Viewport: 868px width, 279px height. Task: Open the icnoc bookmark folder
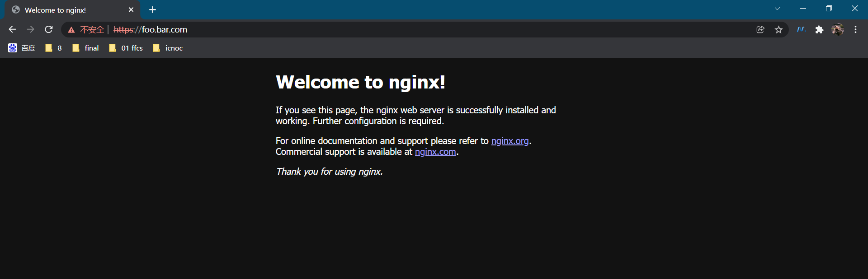[x=168, y=48]
